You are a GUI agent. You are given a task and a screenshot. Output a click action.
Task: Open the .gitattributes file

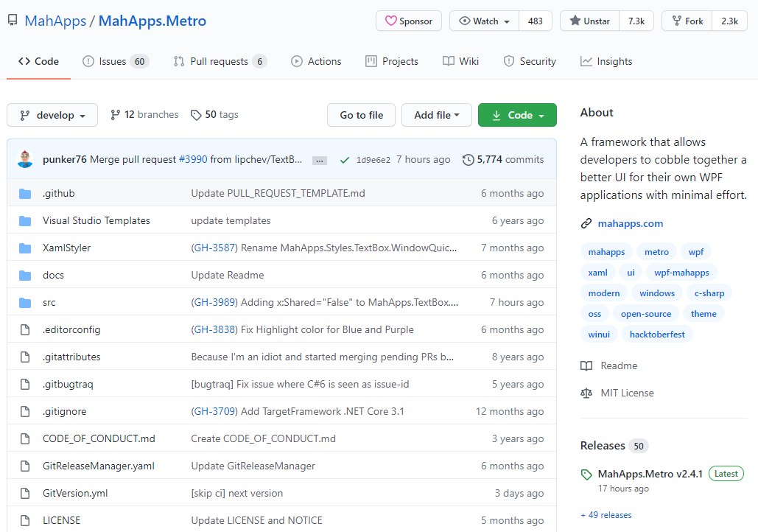[71, 357]
